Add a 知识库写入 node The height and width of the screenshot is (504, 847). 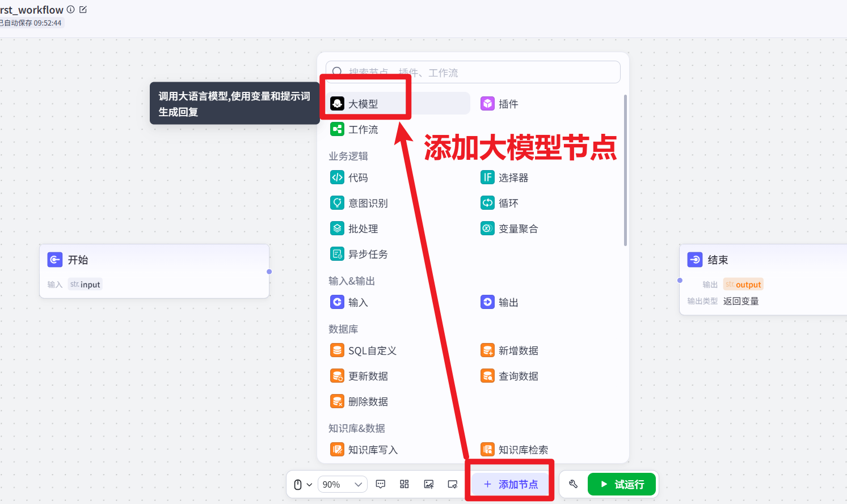(x=364, y=450)
